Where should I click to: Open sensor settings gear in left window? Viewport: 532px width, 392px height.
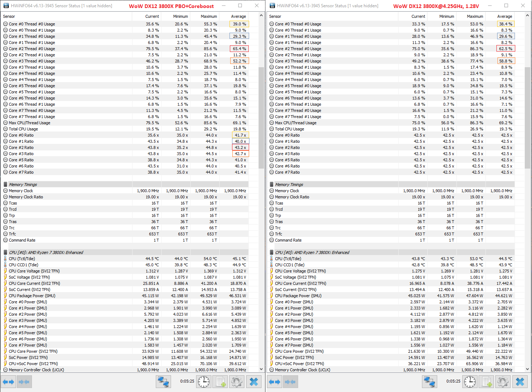(x=237, y=382)
